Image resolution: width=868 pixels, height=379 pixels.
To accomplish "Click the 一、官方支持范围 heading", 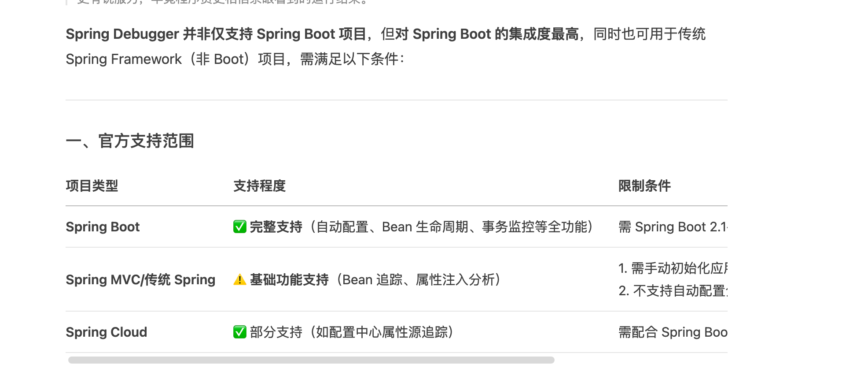I will point(130,141).
